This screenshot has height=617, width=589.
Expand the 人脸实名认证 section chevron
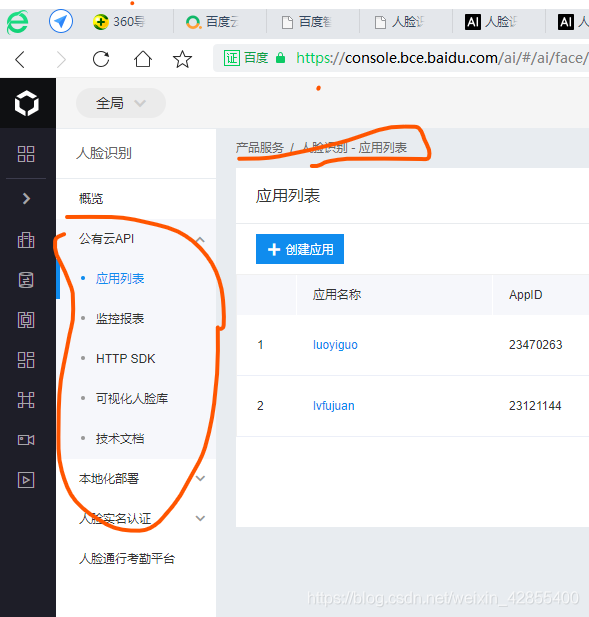tap(200, 518)
